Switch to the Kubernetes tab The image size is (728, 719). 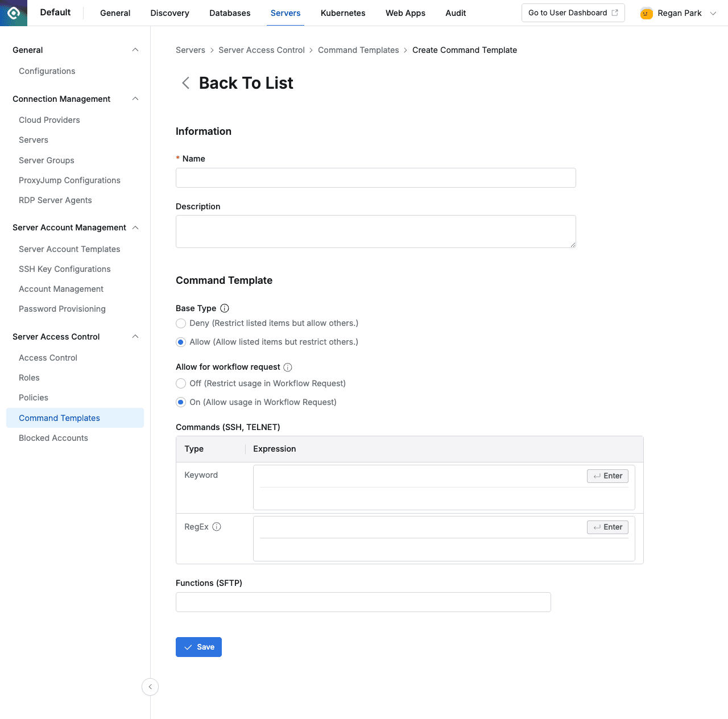(342, 13)
